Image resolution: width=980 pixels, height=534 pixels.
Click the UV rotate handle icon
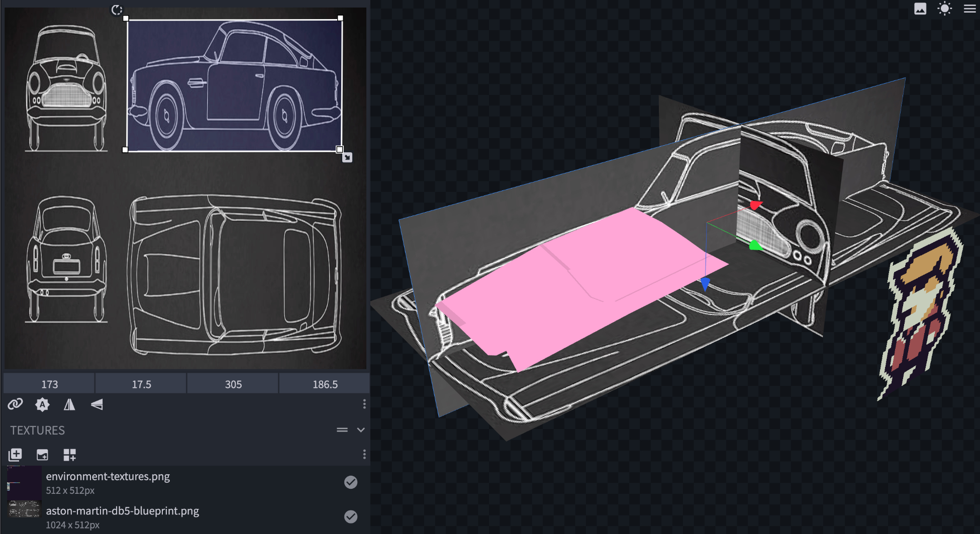tap(117, 10)
